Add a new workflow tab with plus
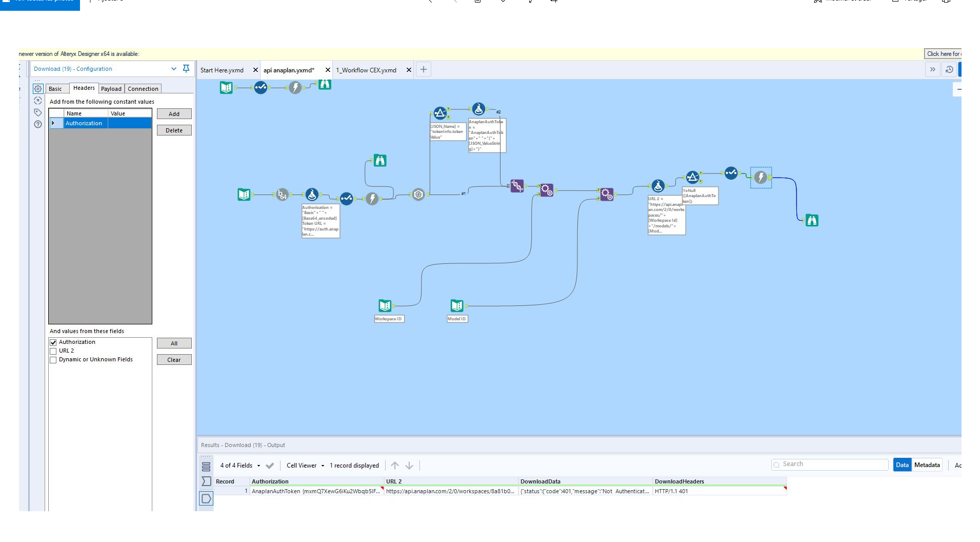 click(424, 70)
